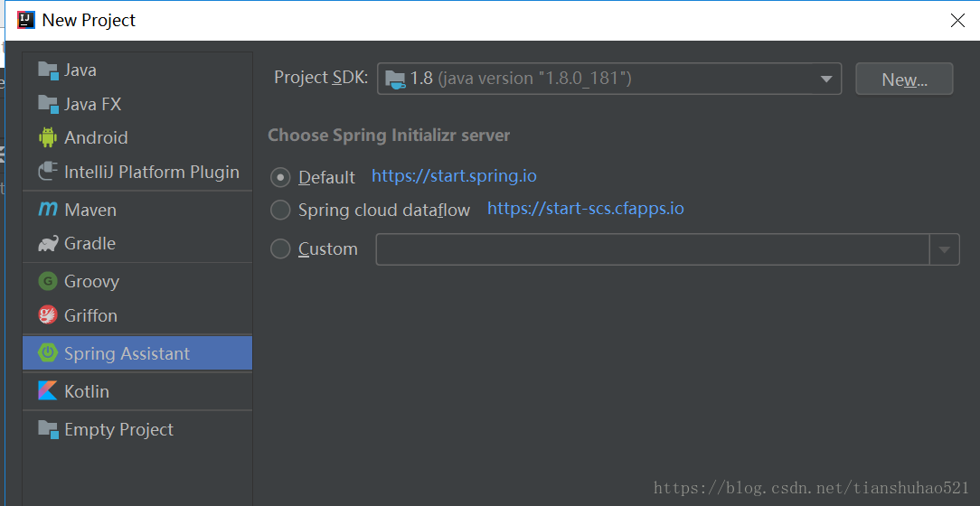The width and height of the screenshot is (980, 506).
Task: Choose the Kotlin logo icon
Action: tap(48, 391)
